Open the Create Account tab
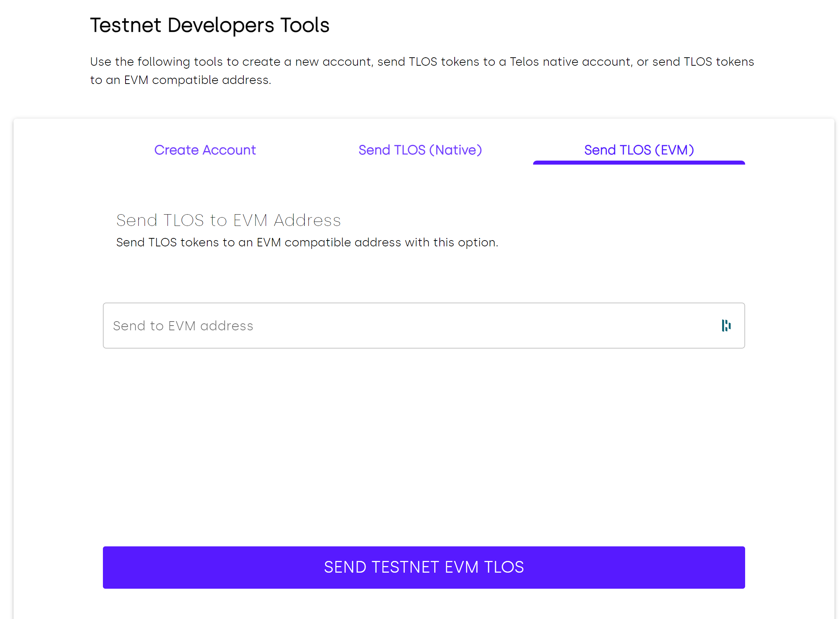Screen dimensions: 840x619 (x=205, y=150)
